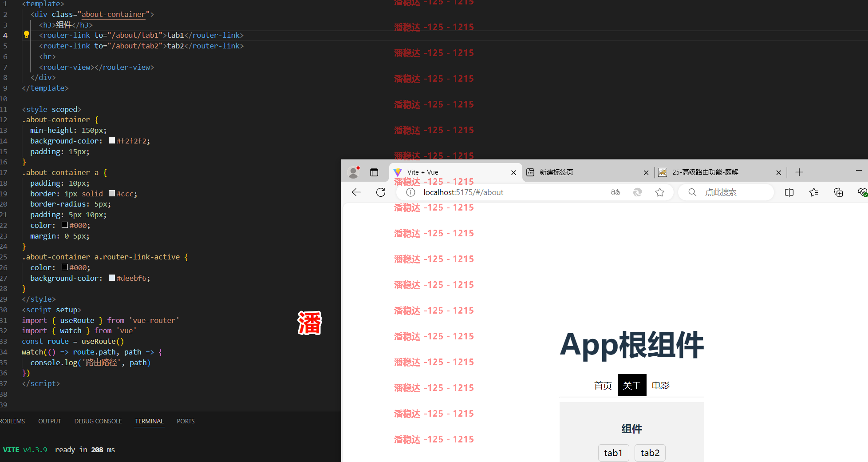Screen dimensions: 868x462
Task: Open the collections icon
Action: point(838,192)
